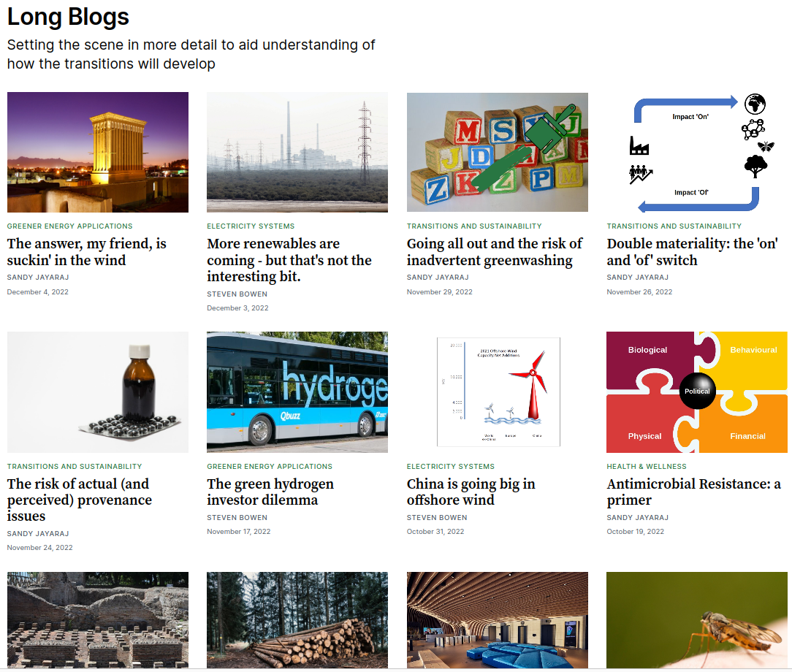Click the double materiality diagram image

point(696,152)
